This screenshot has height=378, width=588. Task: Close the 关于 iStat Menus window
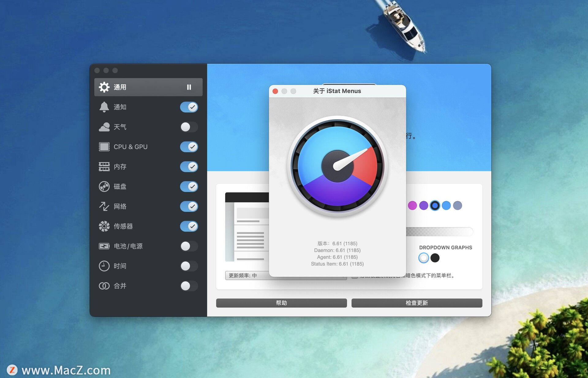(275, 91)
